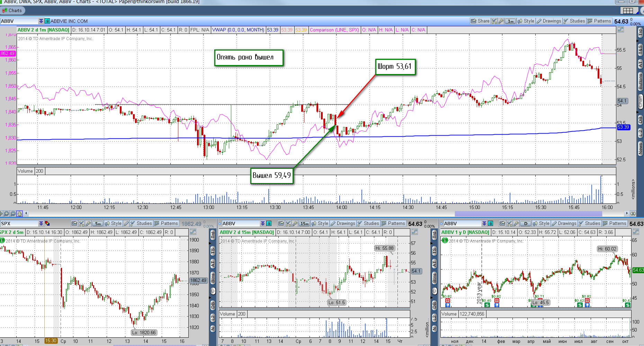
Task: Toggle chart scale icon above main price axis
Action: (620, 30)
